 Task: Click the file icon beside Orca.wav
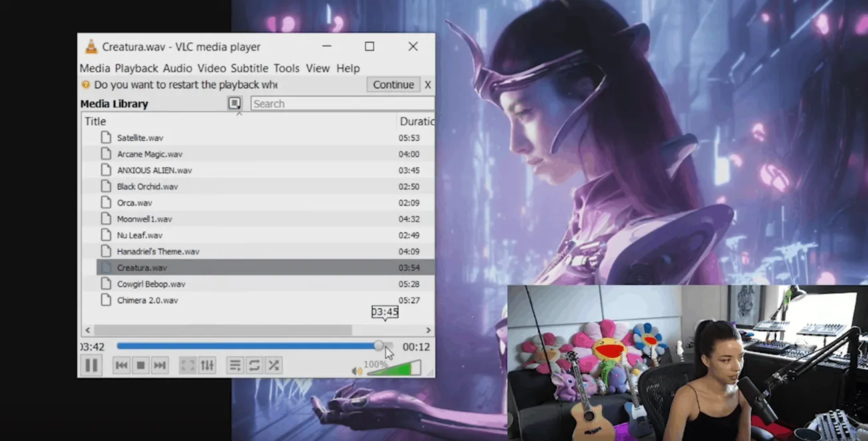(x=105, y=203)
